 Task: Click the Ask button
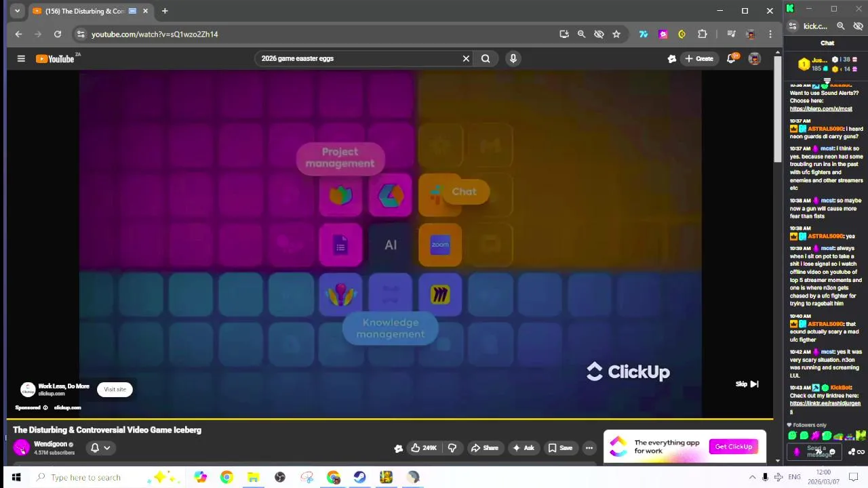[x=524, y=448]
